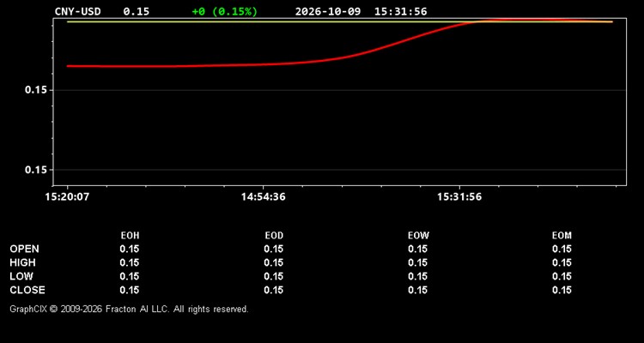The height and width of the screenshot is (343, 644).
Task: Select the LOW row label
Action: point(21,276)
